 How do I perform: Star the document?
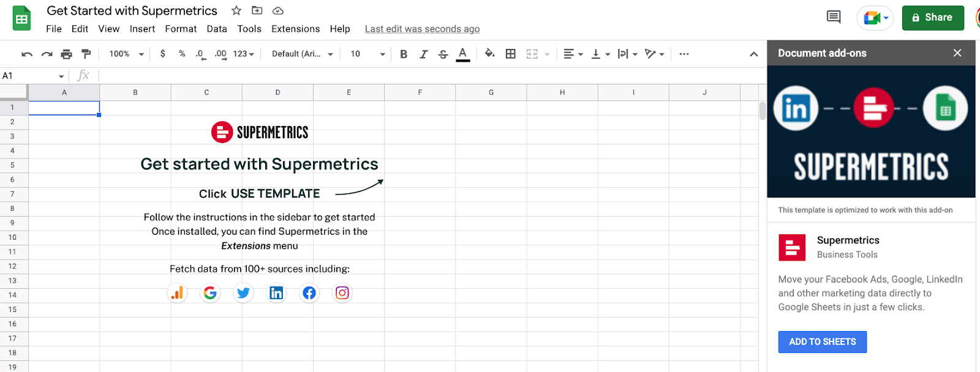pos(236,10)
